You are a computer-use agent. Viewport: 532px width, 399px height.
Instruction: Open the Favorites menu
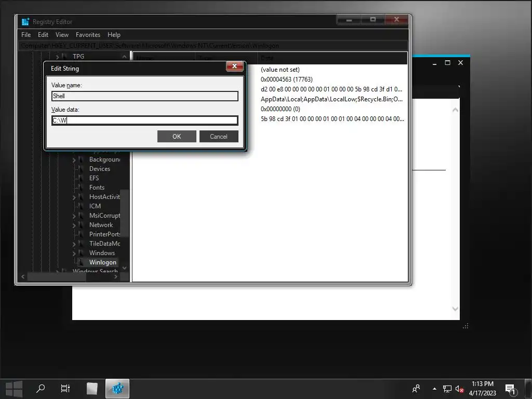88,35
